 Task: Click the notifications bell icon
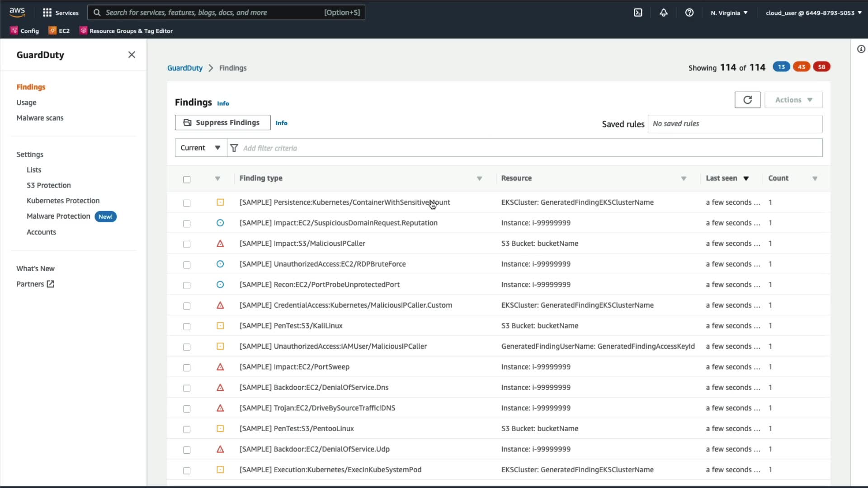663,13
